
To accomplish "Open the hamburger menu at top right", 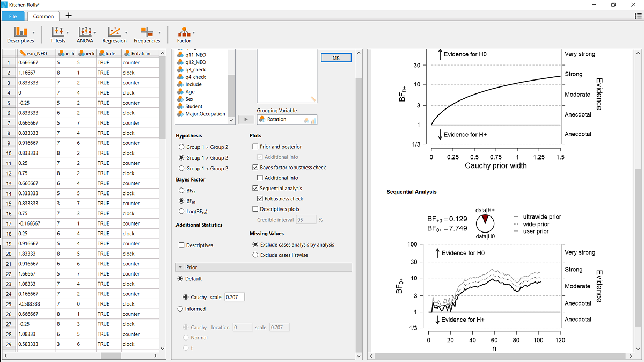I will (637, 16).
